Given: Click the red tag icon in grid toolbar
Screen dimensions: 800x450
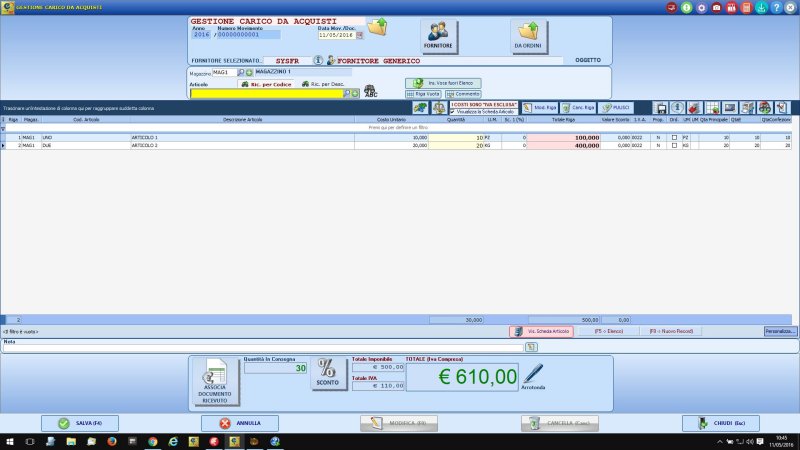Looking at the screenshot, I should (694, 108).
